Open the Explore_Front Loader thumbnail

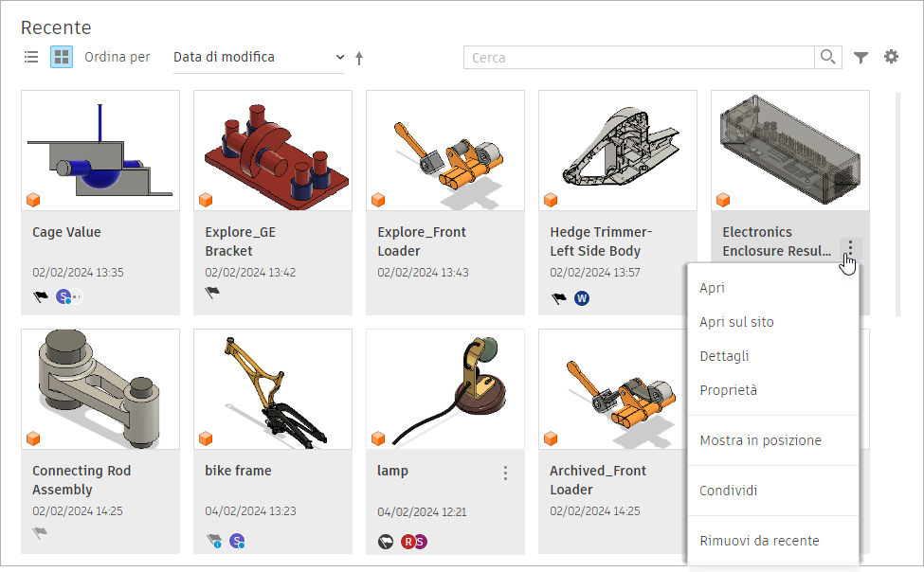[x=445, y=151]
